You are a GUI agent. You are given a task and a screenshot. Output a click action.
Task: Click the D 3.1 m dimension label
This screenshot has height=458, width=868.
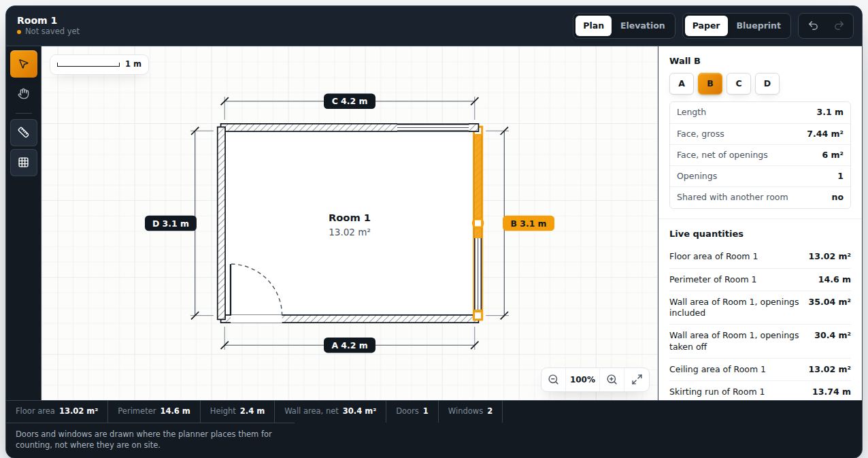pyautogui.click(x=171, y=223)
